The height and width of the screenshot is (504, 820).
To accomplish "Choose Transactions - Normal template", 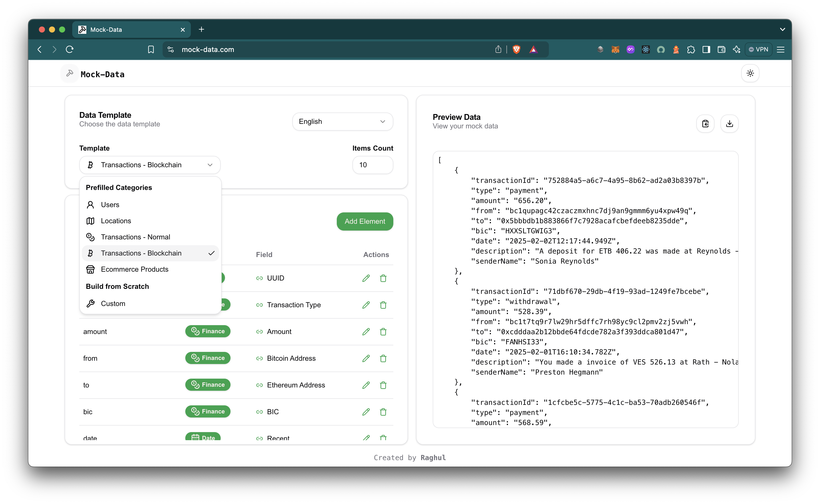I will (150, 237).
